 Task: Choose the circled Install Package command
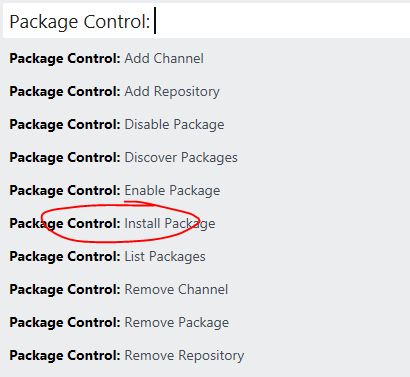(x=207, y=224)
